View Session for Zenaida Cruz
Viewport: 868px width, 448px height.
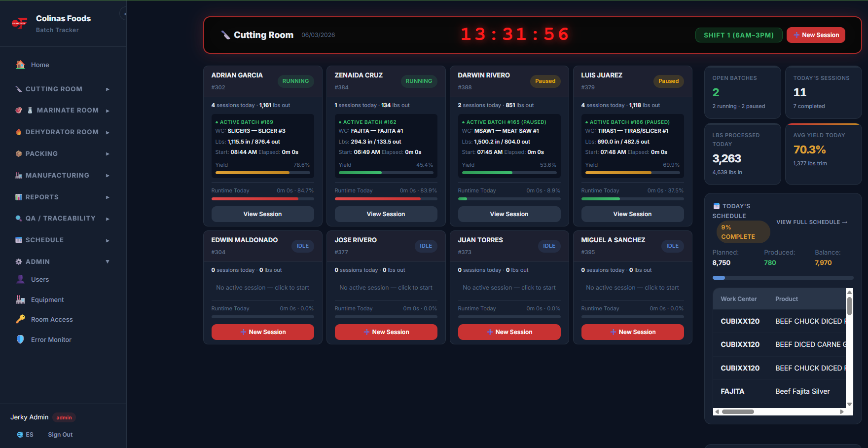[386, 214]
